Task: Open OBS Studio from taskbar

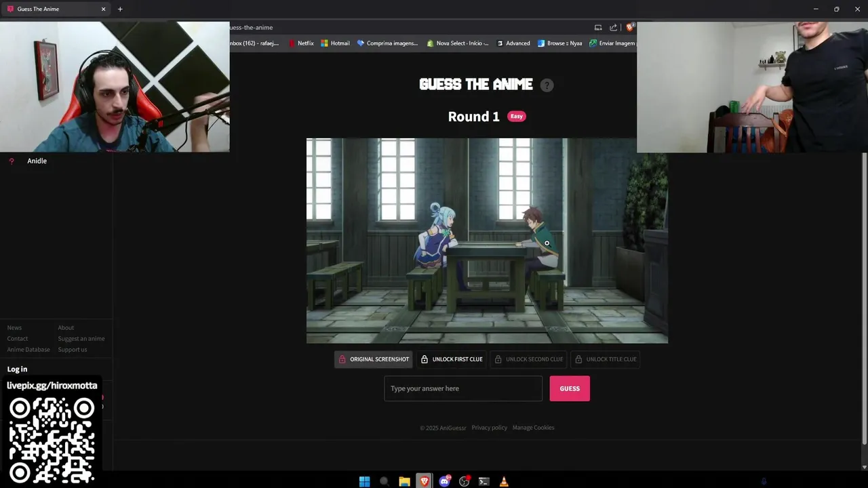Action: click(x=465, y=481)
